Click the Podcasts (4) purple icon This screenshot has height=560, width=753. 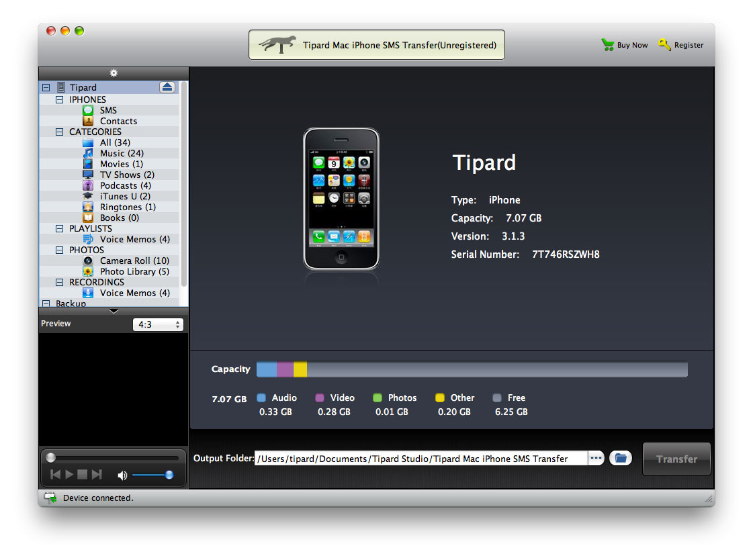tap(88, 185)
